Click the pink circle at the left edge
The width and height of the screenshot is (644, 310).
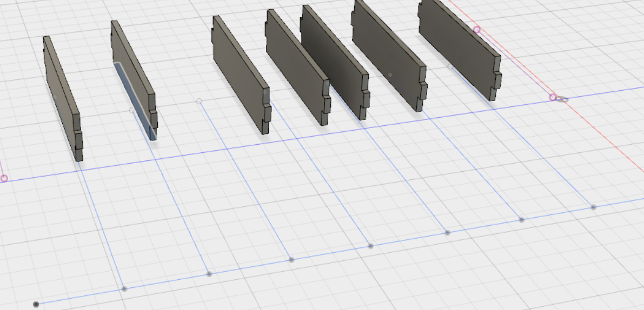tap(4, 178)
